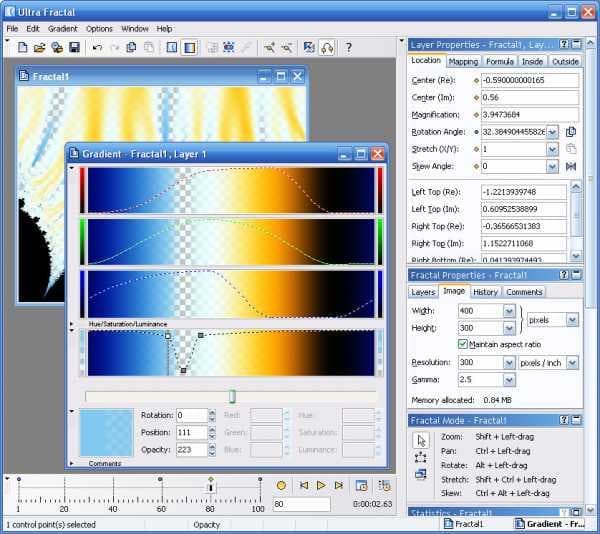Viewport: 600px width, 534px height.
Task: Switch to the Mapping tab
Action: click(x=463, y=61)
